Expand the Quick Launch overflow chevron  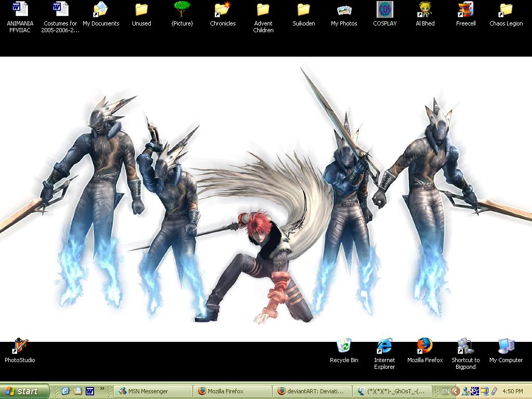[x=102, y=388]
